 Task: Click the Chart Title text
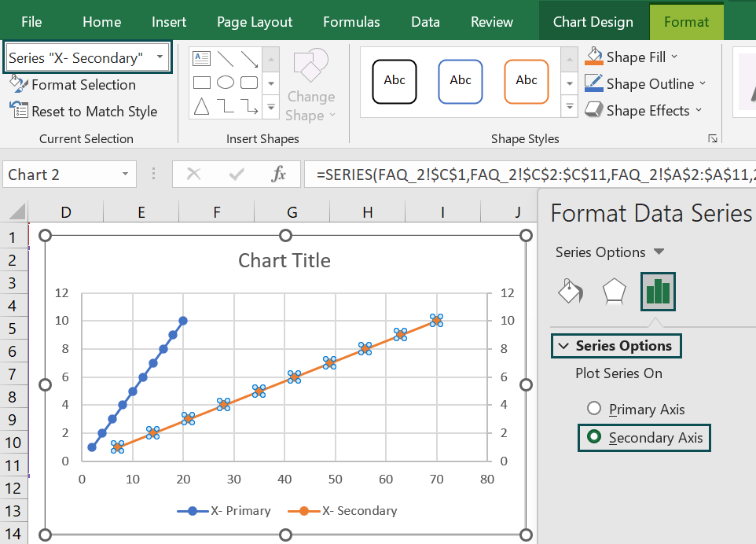(284, 260)
